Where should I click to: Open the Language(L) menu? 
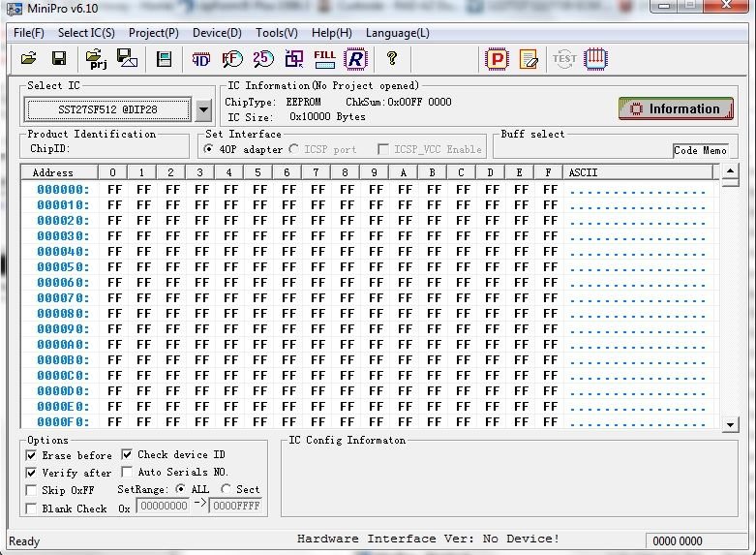tap(397, 33)
